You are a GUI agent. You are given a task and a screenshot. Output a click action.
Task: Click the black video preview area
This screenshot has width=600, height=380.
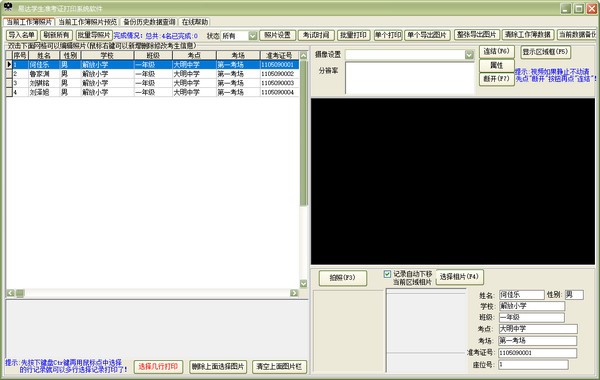point(453,181)
